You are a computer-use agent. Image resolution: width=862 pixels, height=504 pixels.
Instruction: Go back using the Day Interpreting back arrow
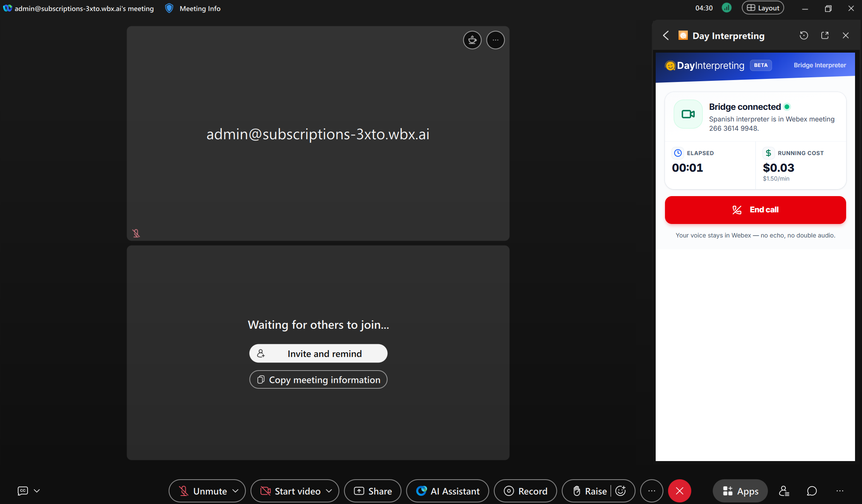[666, 36]
